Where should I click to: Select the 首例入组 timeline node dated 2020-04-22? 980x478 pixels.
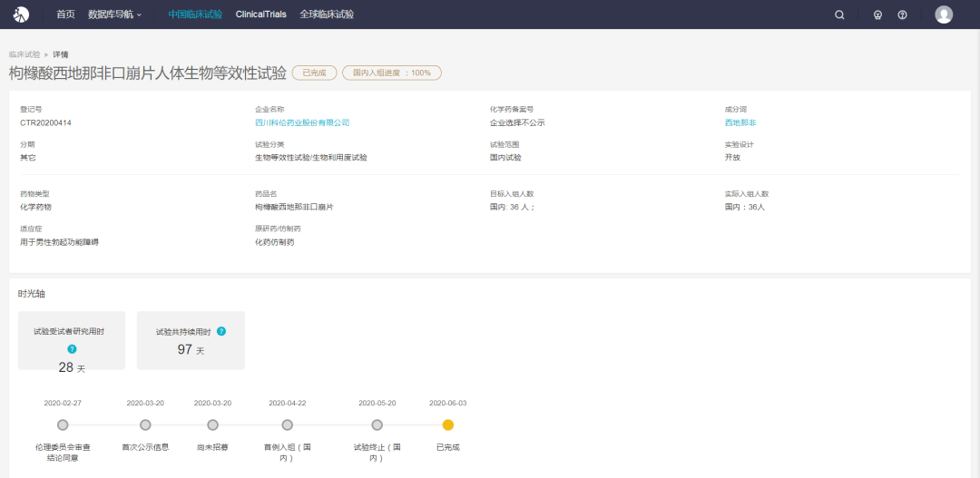pyautogui.click(x=287, y=424)
